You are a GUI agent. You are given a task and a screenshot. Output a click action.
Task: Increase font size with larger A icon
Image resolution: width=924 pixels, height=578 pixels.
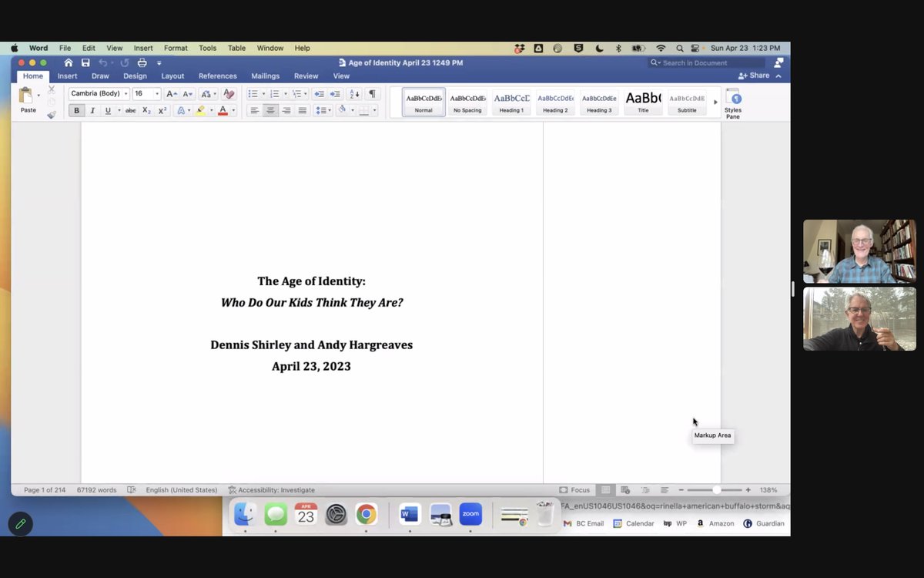pyautogui.click(x=172, y=93)
